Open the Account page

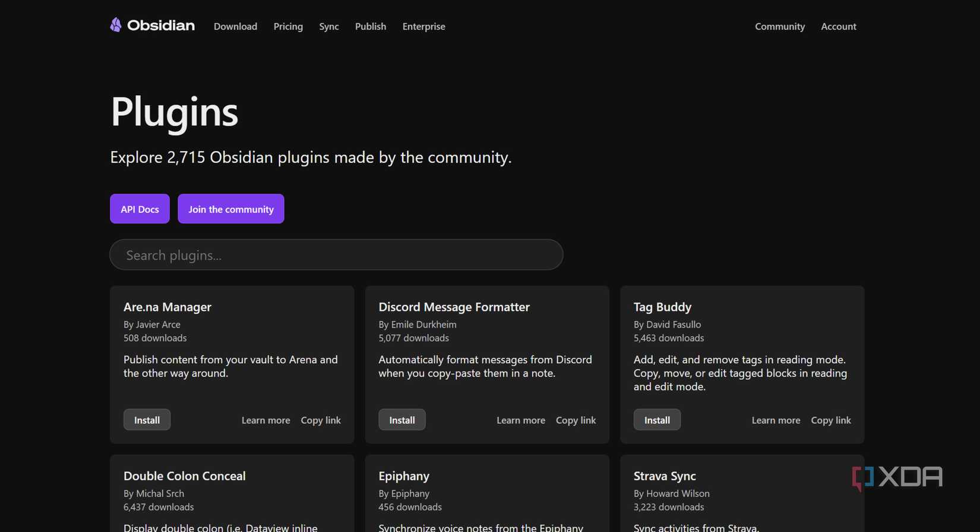pos(838,26)
